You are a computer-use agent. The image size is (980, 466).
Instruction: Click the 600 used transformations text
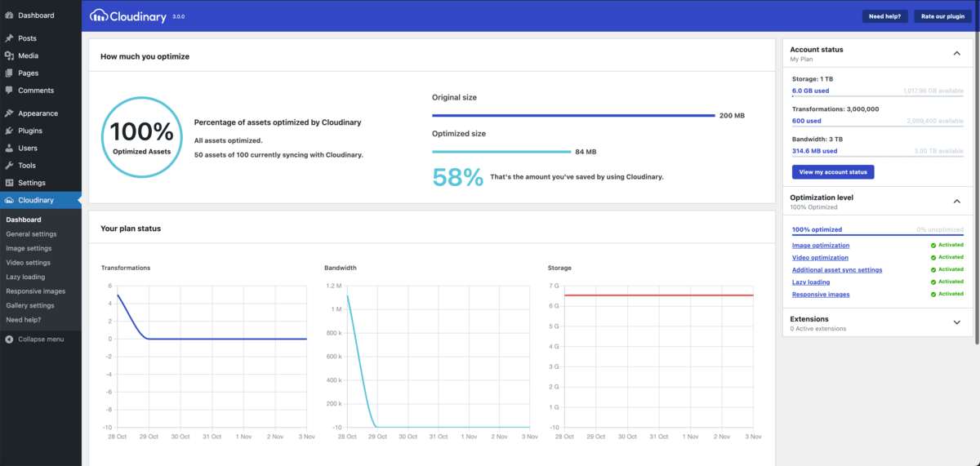tap(805, 121)
